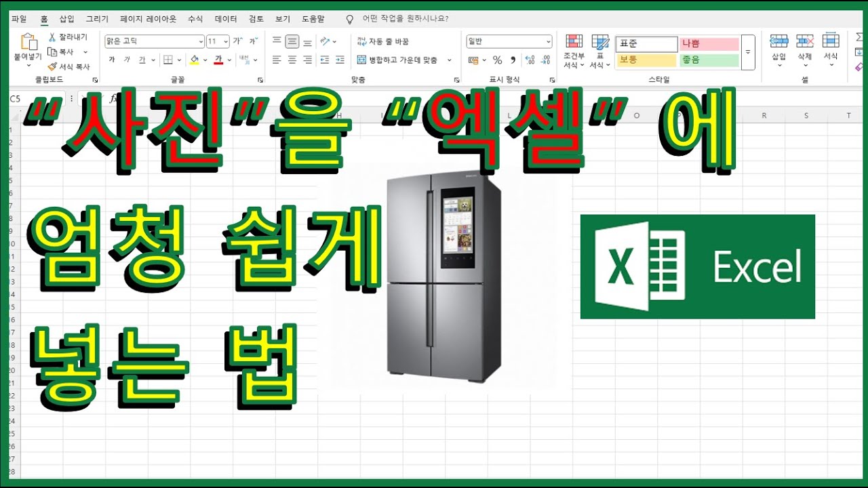The image size is (868, 488).
Task: Click the decrease decimal icon
Action: click(x=545, y=60)
